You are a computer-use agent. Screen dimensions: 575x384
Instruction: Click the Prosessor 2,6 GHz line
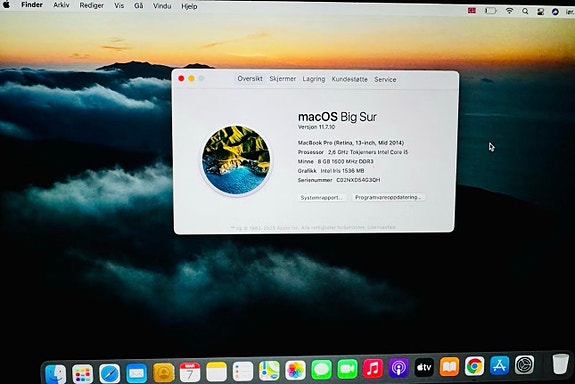click(x=353, y=152)
